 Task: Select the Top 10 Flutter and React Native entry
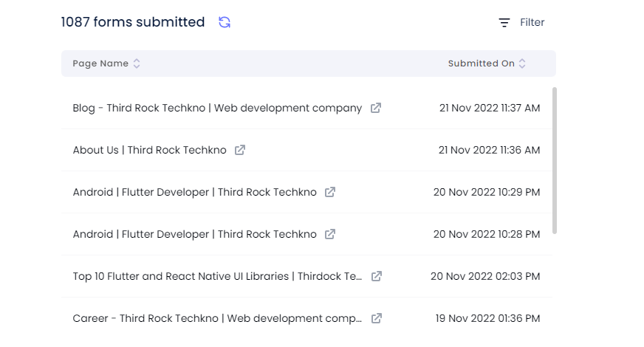(x=217, y=276)
